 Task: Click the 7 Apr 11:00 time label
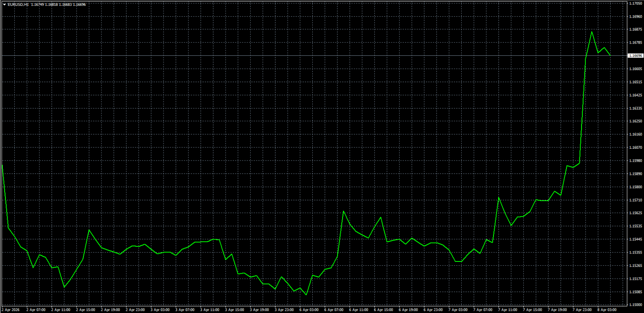tap(508, 310)
